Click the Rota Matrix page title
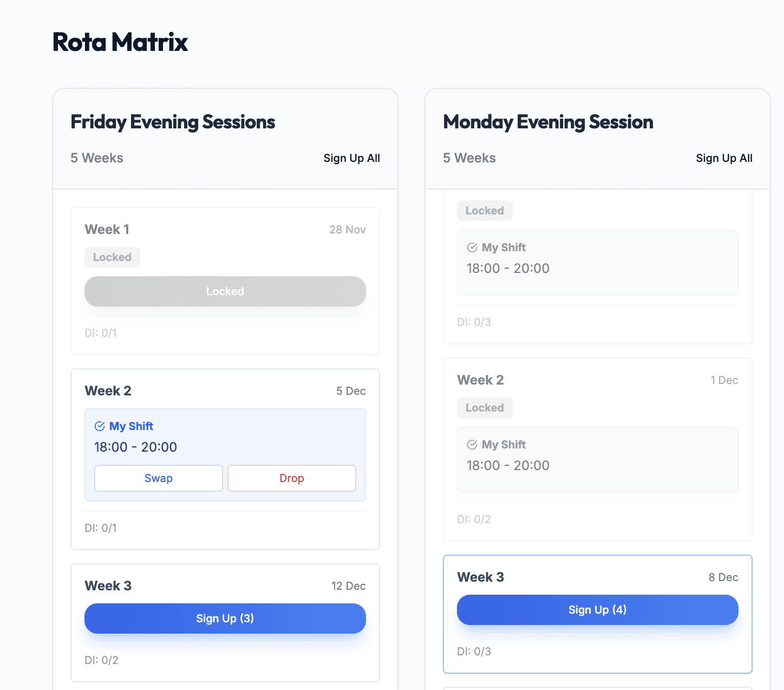This screenshot has width=784, height=690. coord(120,42)
